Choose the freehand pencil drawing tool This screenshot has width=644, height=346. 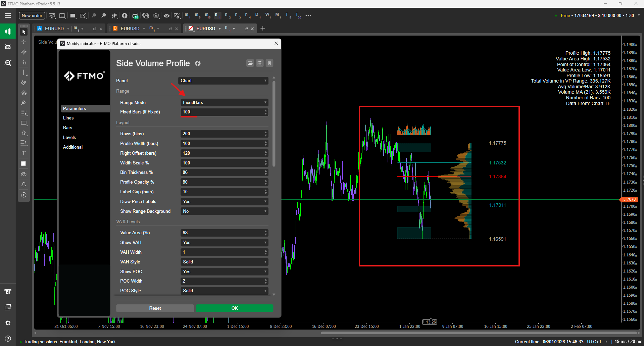(23, 83)
